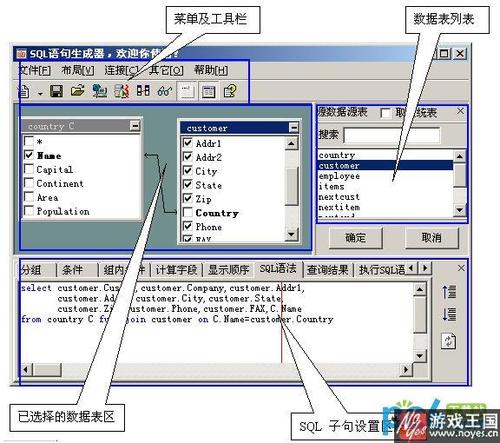This screenshot has height=443, width=500.
Task: Click the move line down icon
Action: point(449,314)
